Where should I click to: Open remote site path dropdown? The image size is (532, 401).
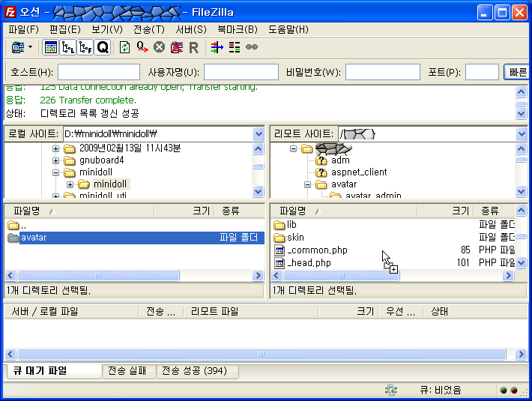point(522,134)
